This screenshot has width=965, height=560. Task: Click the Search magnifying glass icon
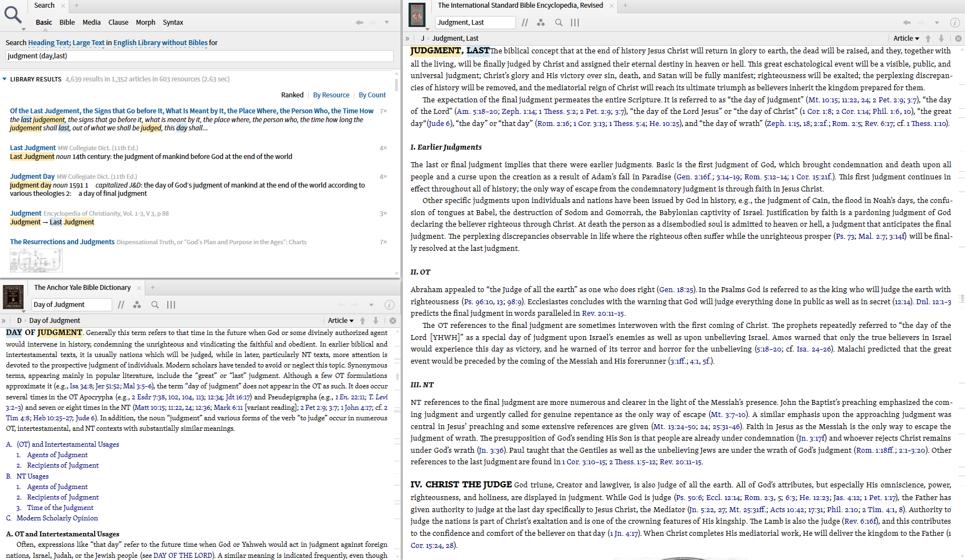(13, 14)
